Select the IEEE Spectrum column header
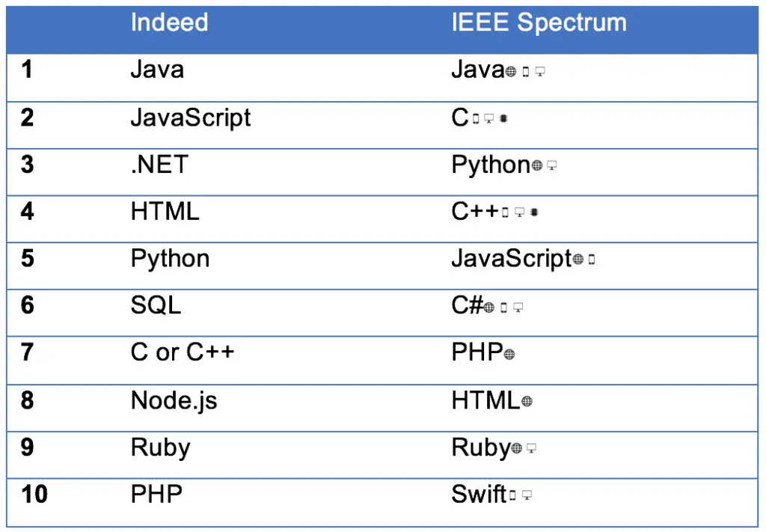The width and height of the screenshot is (766, 532). coord(539,23)
